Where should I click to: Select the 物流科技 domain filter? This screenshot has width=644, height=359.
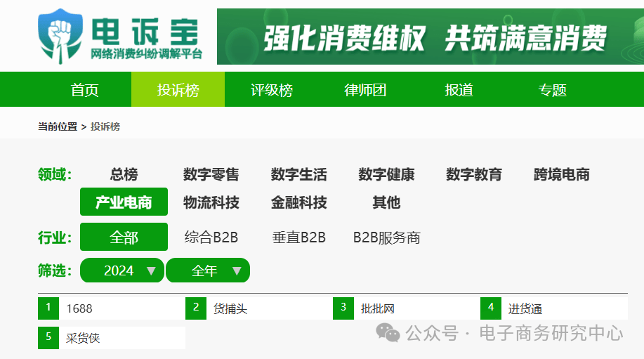pyautogui.click(x=211, y=202)
